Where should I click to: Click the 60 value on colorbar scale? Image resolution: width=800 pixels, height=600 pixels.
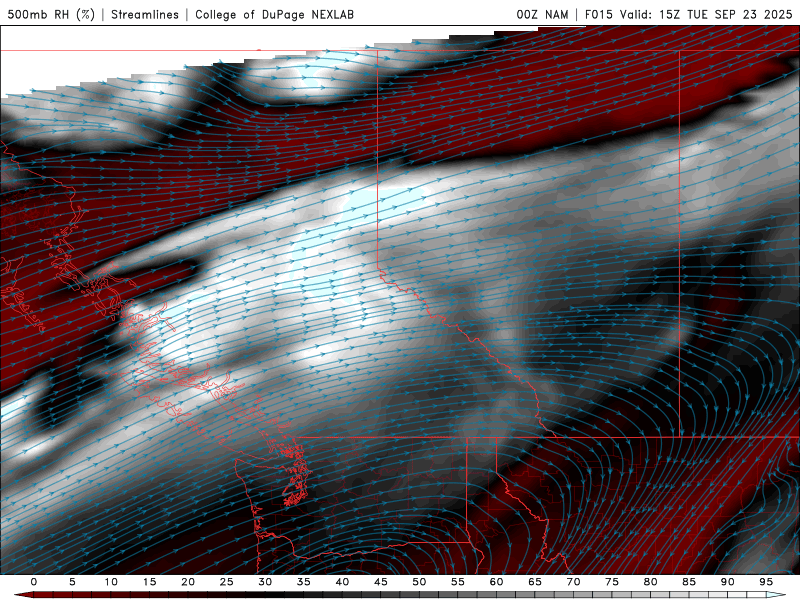click(496, 582)
